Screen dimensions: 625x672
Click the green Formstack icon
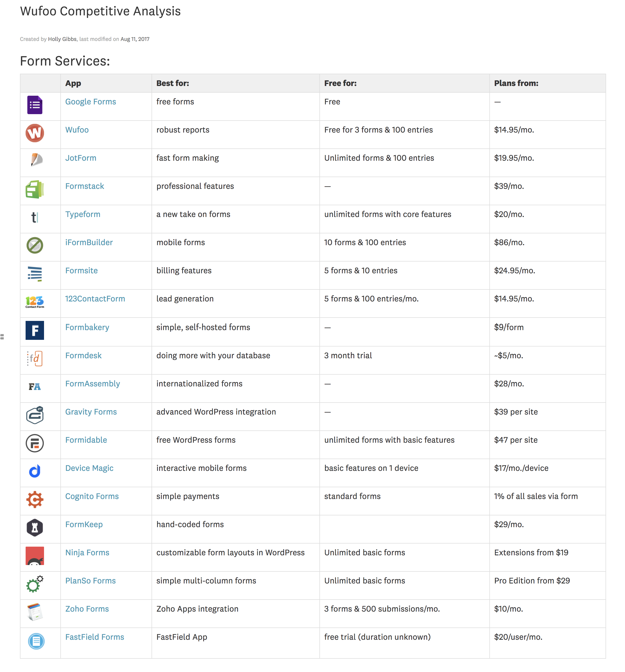pyautogui.click(x=35, y=189)
